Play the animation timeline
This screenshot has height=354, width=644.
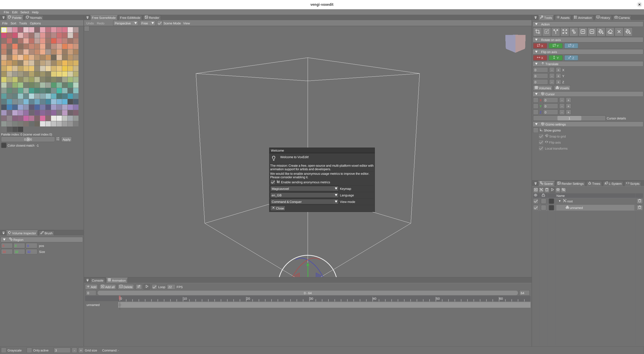pyautogui.click(x=147, y=287)
